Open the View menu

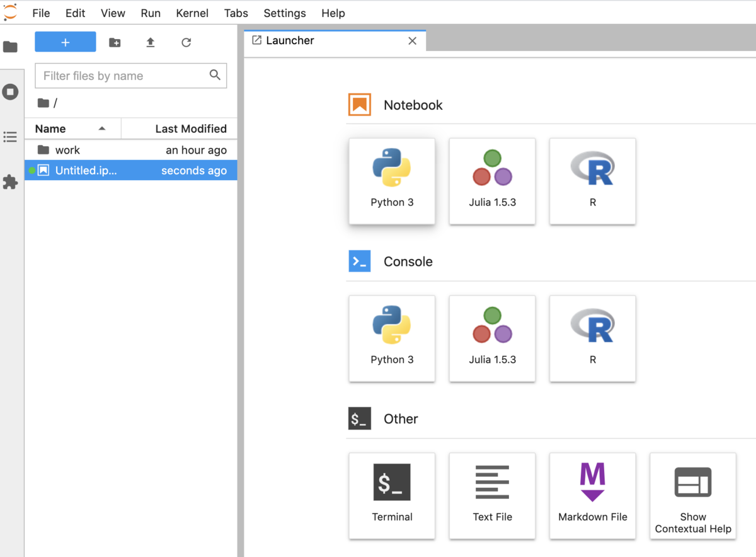pyautogui.click(x=113, y=13)
